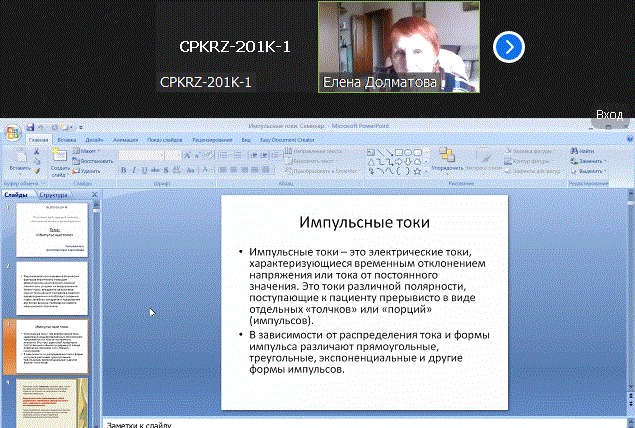
Task: Open the font size combo box
Action: [173, 155]
